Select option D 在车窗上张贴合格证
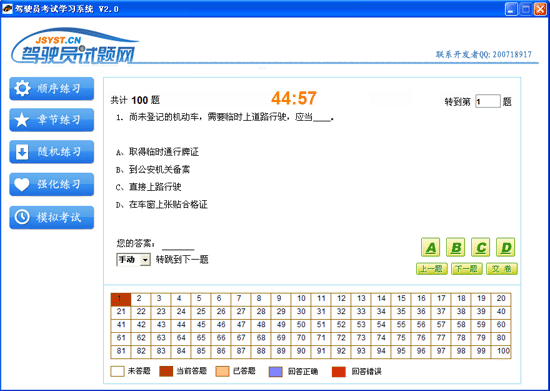Viewport: 550px width, 391px height. pyautogui.click(x=162, y=204)
